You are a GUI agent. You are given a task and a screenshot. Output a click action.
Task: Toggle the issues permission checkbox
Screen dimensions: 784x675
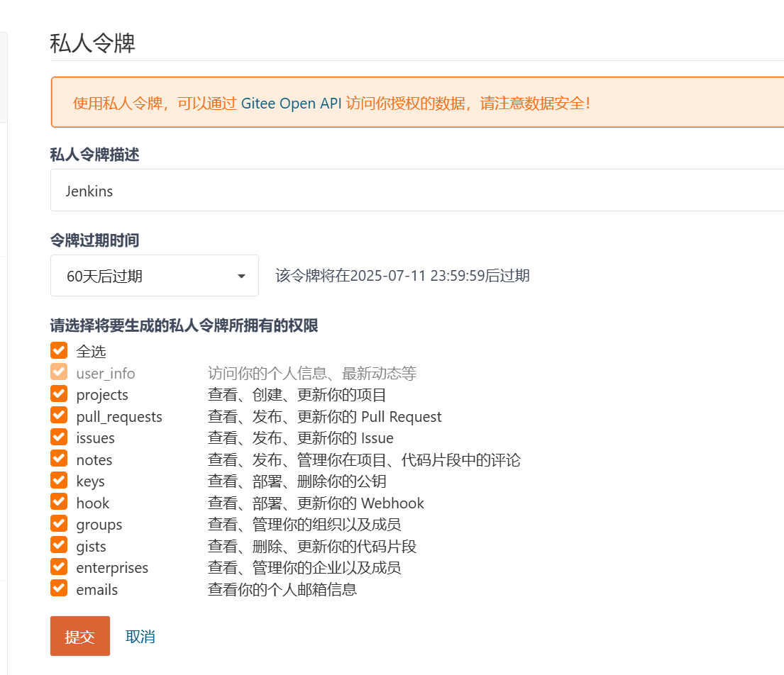(x=59, y=437)
